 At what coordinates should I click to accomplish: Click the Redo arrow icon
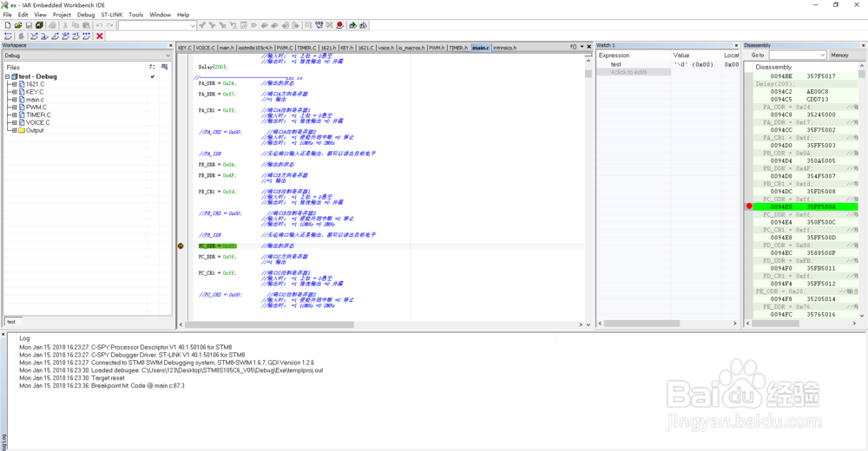click(x=109, y=25)
